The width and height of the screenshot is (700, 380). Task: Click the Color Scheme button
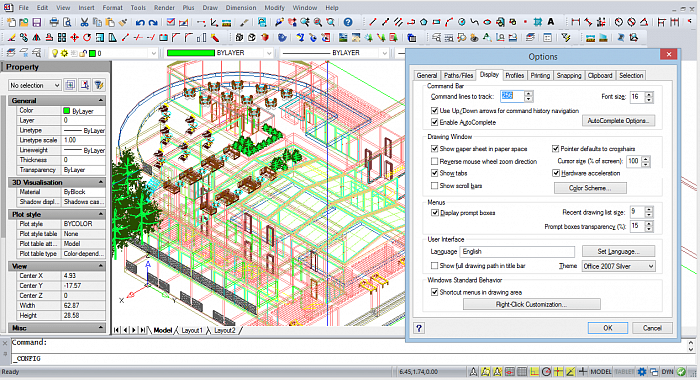tap(590, 188)
